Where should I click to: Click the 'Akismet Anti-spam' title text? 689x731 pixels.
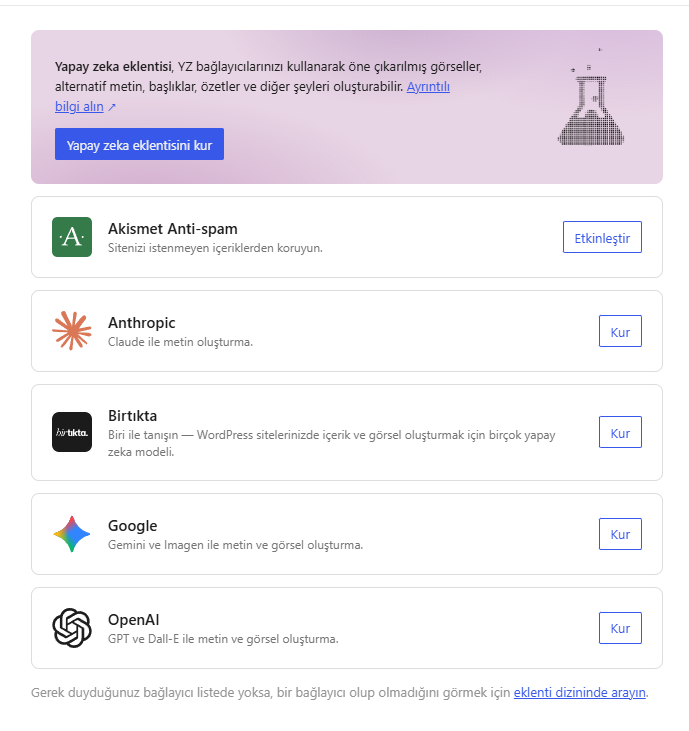(x=172, y=229)
